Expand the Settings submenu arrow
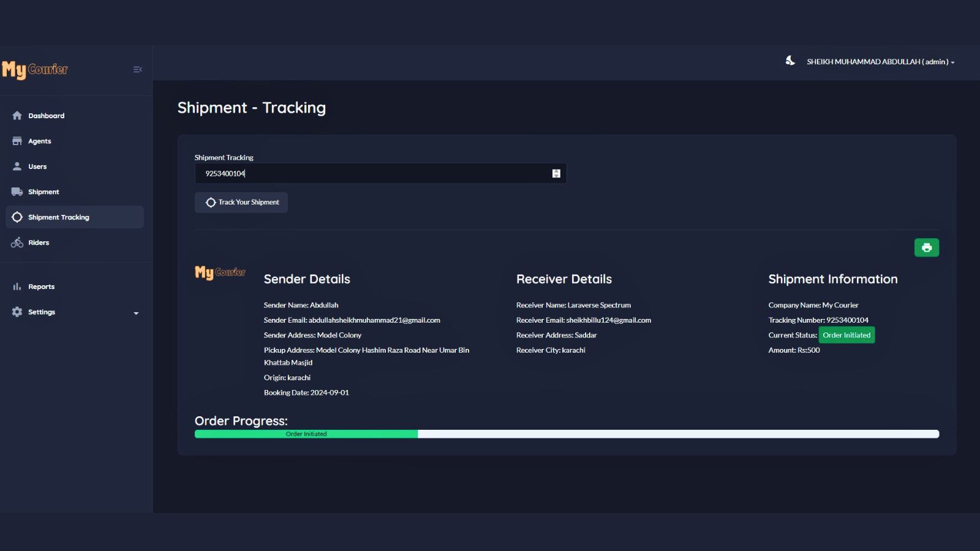 (x=136, y=313)
